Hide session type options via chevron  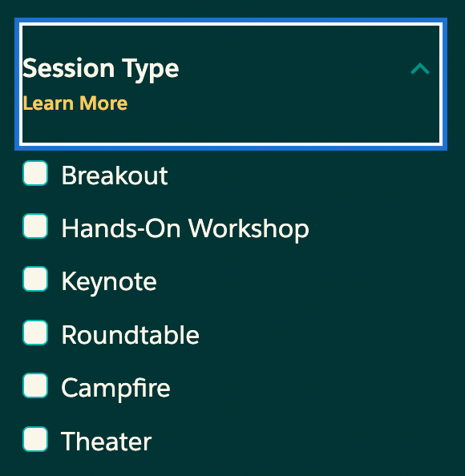click(420, 69)
